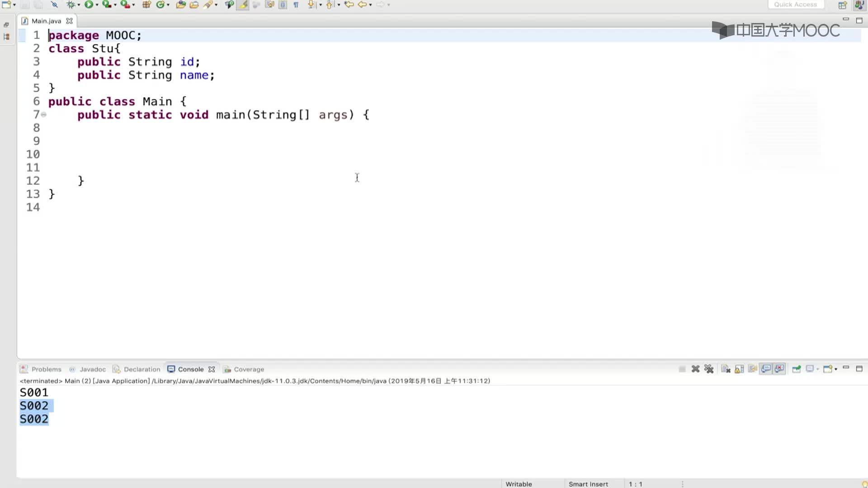Image resolution: width=868 pixels, height=488 pixels.
Task: Switch to the Declaration tab
Action: tap(137, 369)
